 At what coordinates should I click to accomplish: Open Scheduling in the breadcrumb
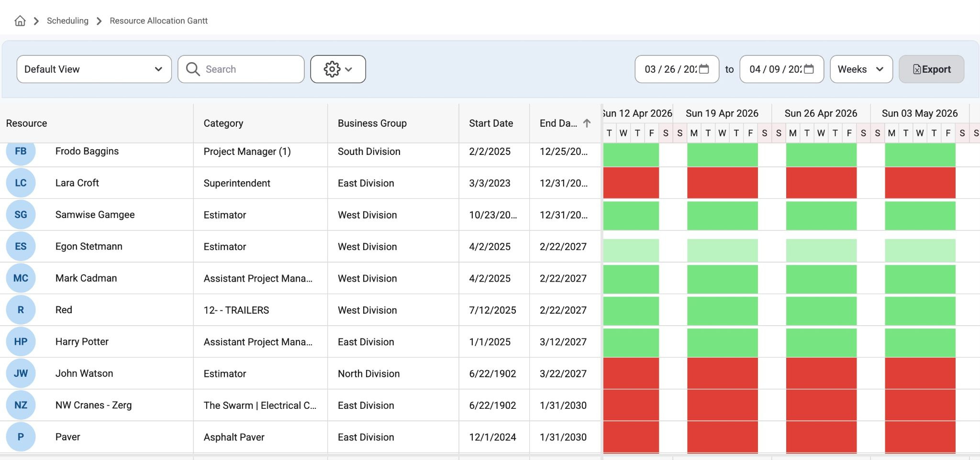[67, 21]
